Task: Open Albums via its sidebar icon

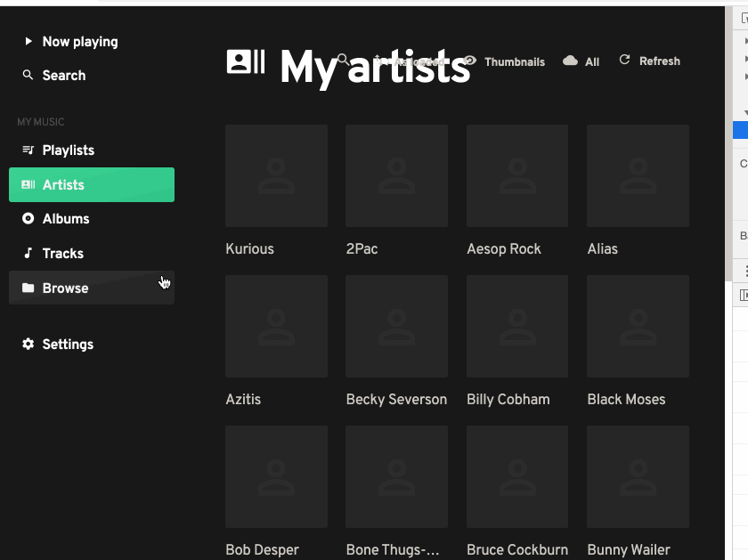Action: (x=28, y=218)
